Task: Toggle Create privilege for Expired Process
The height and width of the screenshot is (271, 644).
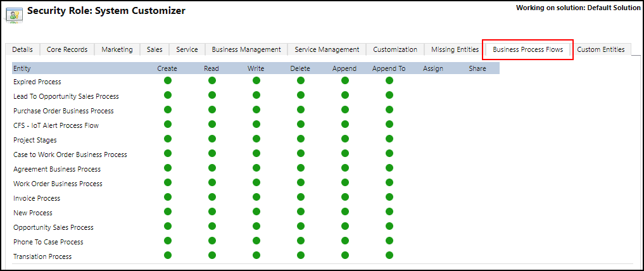Action: coord(168,80)
